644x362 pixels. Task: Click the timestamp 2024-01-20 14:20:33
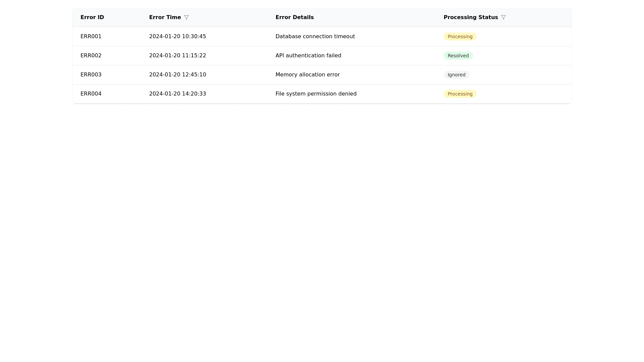coord(177,94)
